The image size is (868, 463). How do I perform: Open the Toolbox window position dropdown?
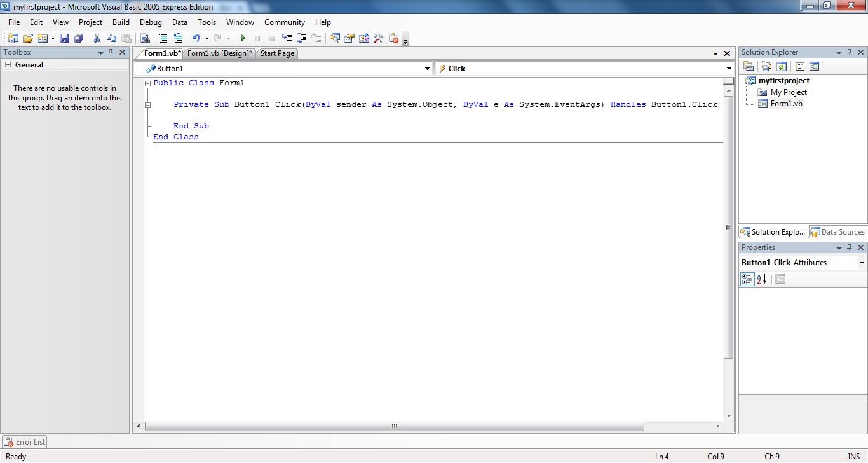point(100,52)
